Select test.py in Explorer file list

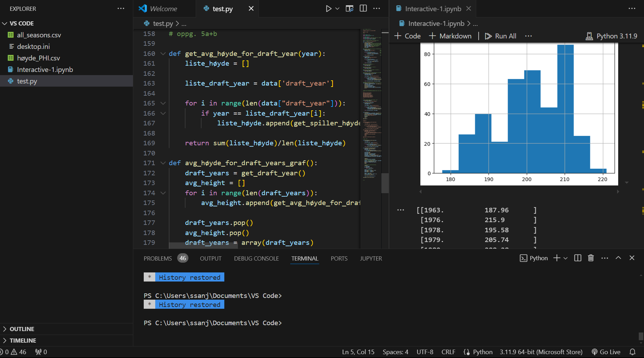(x=66, y=81)
